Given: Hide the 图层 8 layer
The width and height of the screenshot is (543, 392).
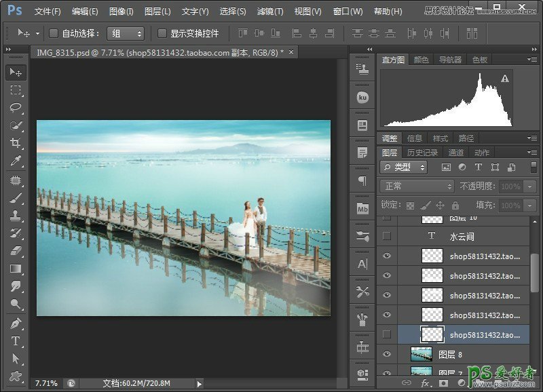Looking at the screenshot, I should (x=387, y=354).
